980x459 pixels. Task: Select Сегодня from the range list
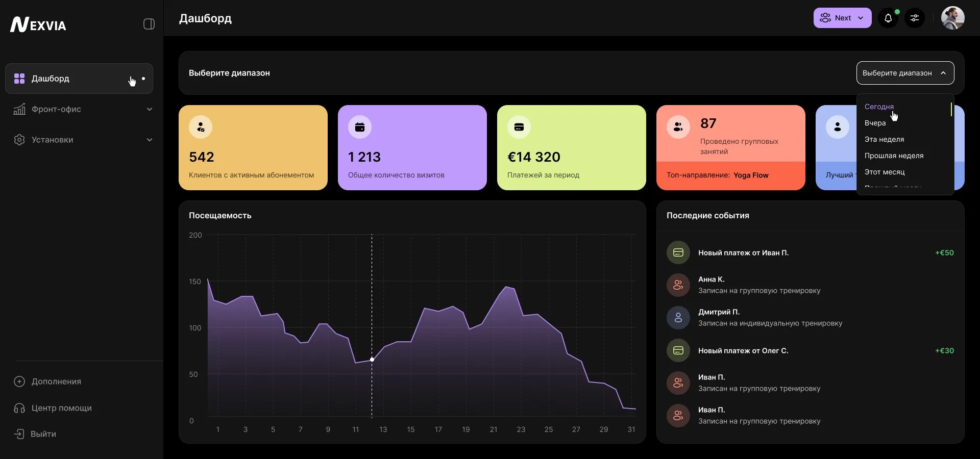coord(879,107)
